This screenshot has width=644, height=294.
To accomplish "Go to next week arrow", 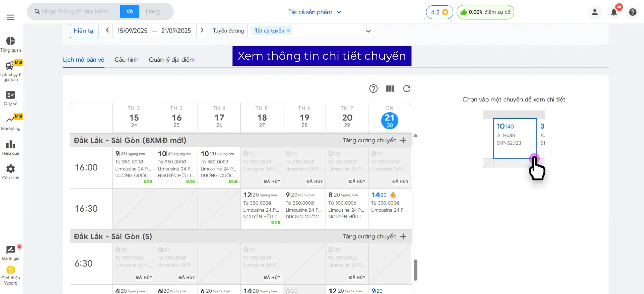I will pyautogui.click(x=202, y=30).
